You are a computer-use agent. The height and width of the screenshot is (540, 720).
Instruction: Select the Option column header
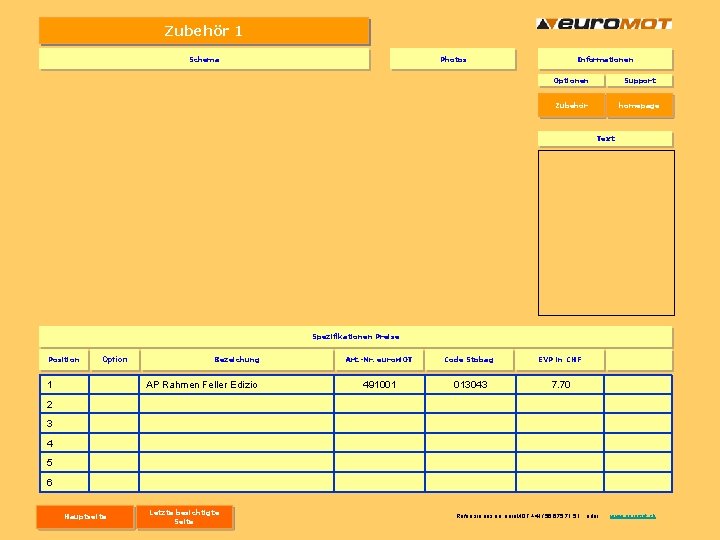pos(115,360)
